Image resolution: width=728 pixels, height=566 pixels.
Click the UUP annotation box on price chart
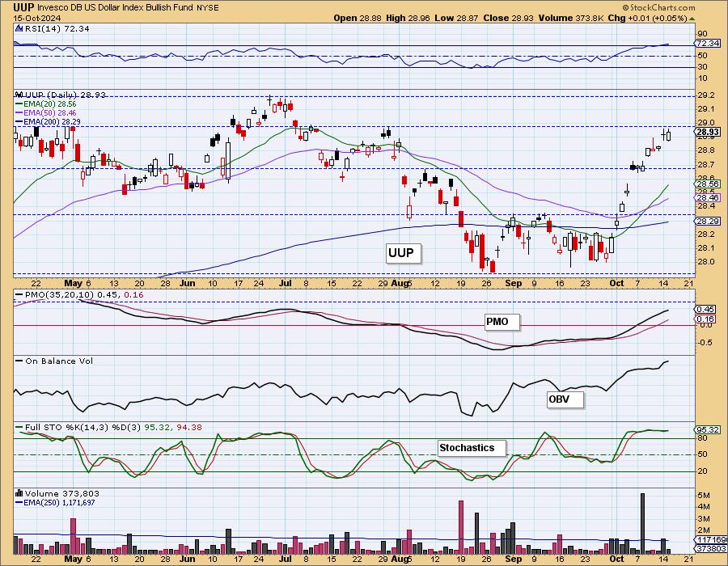click(403, 253)
